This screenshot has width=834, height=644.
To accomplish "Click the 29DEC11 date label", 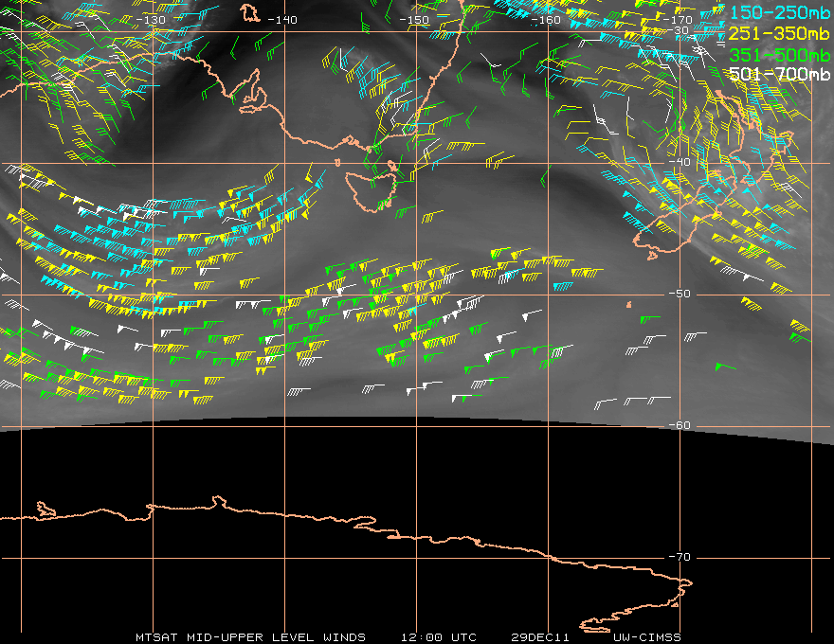I will point(540,637).
